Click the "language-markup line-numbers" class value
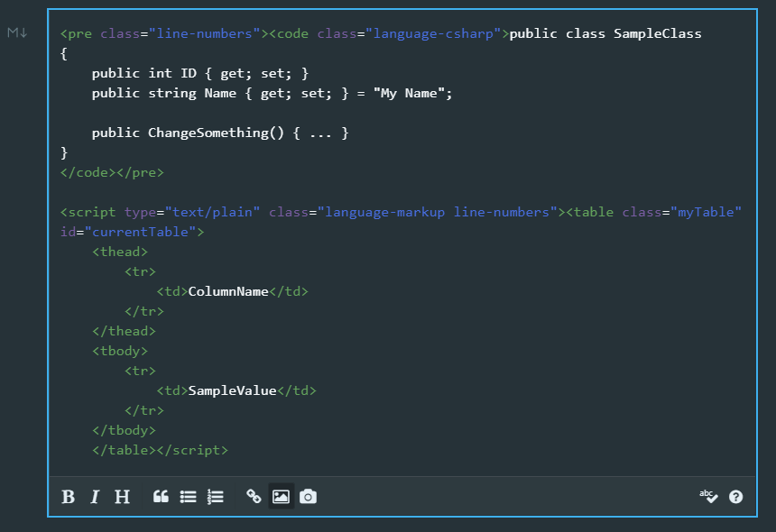Viewport: 776px width, 532px height. point(438,212)
